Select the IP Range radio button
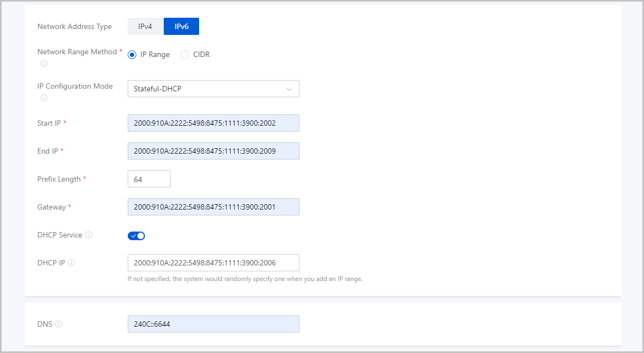Viewport: 644px width, 353px height. (132, 55)
